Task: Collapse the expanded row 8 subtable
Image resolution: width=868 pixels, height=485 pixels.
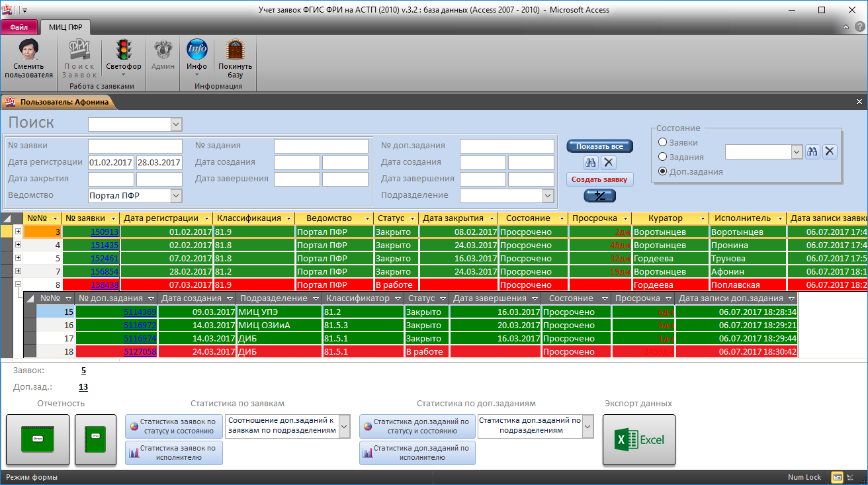Action: (18, 285)
